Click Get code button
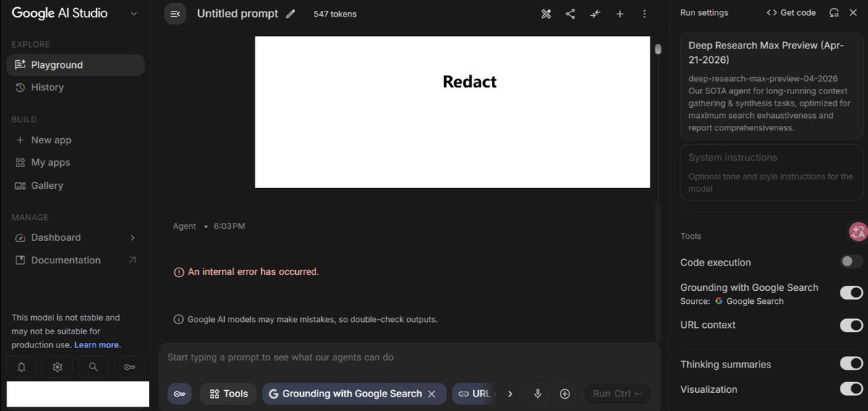Image resolution: width=868 pixels, height=411 pixels. pos(791,12)
